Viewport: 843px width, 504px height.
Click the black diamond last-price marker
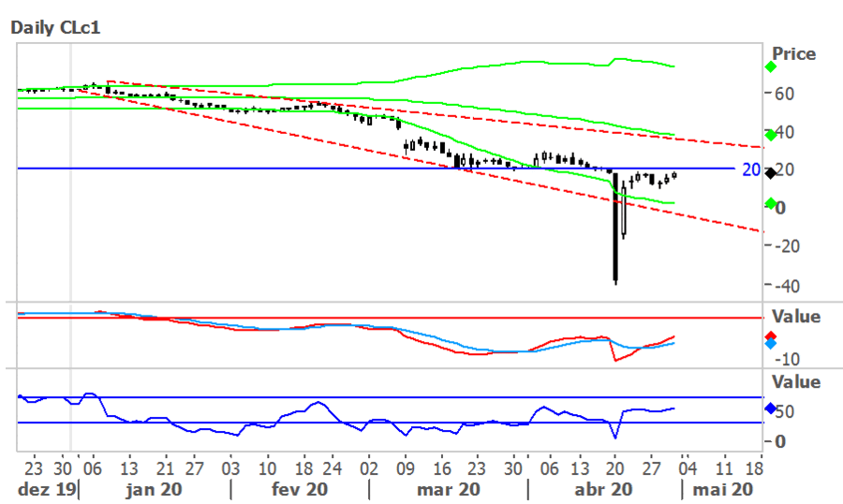click(x=771, y=173)
